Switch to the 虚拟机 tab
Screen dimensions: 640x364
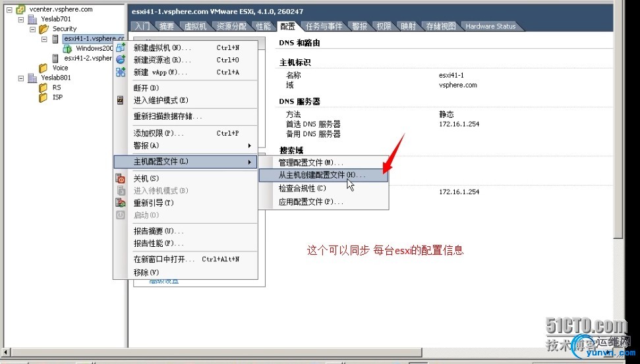(196, 26)
